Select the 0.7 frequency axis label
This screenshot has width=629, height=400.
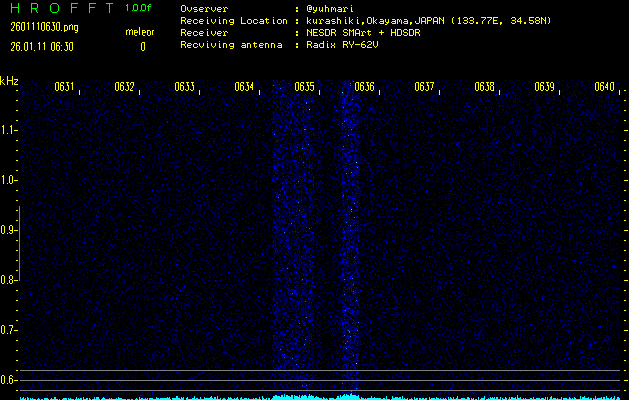pyautogui.click(x=9, y=330)
